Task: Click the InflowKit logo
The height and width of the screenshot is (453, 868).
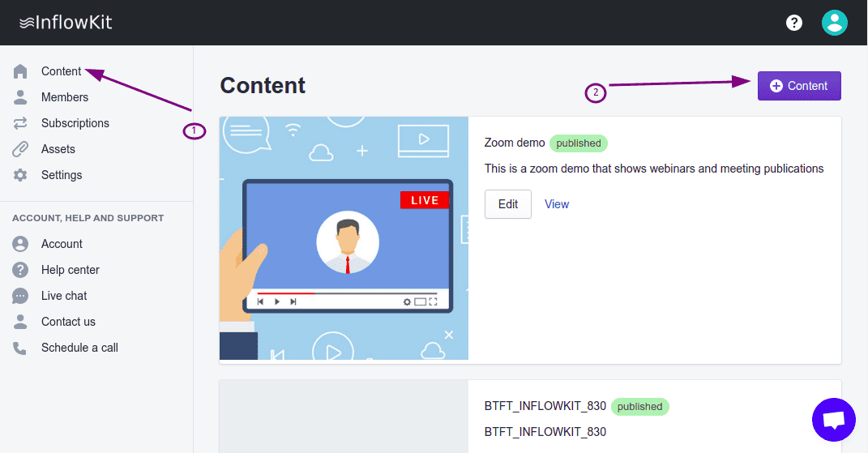Action: click(x=66, y=23)
